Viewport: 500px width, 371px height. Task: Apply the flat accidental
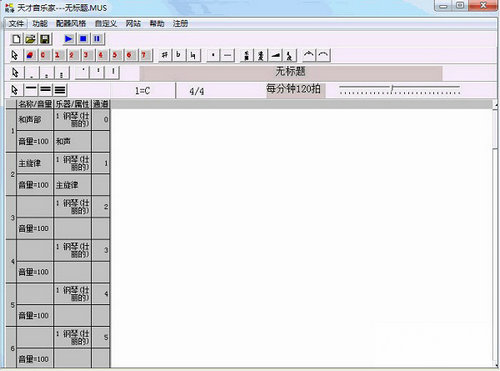point(179,55)
